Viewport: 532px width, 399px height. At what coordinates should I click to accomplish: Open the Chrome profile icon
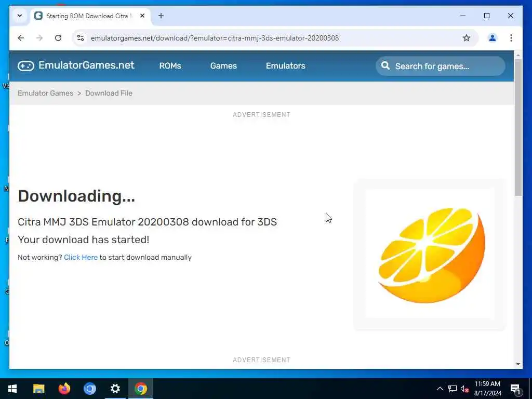493,38
